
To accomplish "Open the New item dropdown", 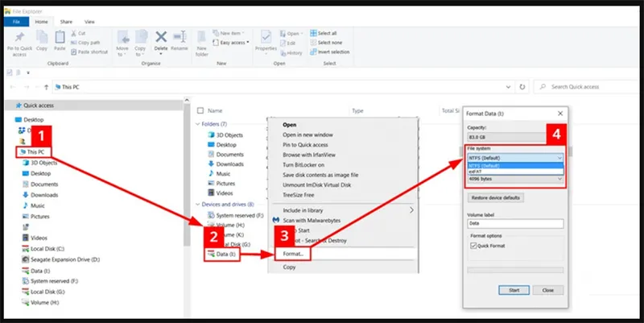I will pyautogui.click(x=229, y=33).
